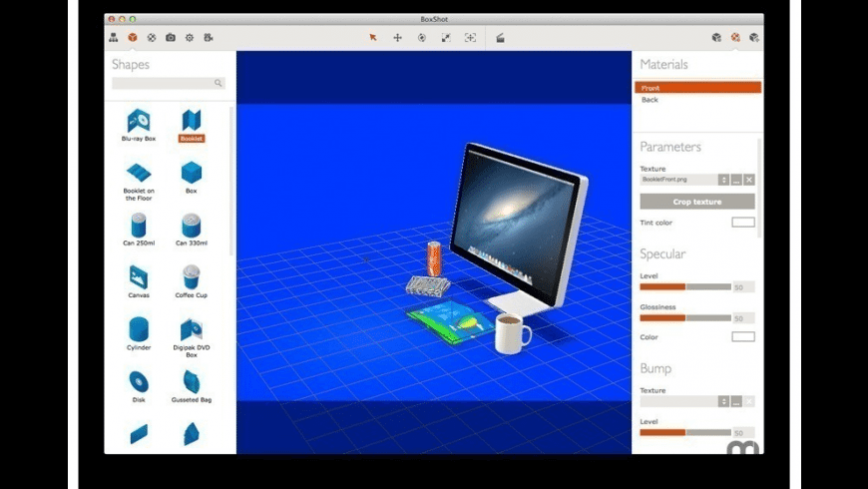The image size is (868, 489).
Task: Pick the Booklet shape icon
Action: tap(192, 120)
